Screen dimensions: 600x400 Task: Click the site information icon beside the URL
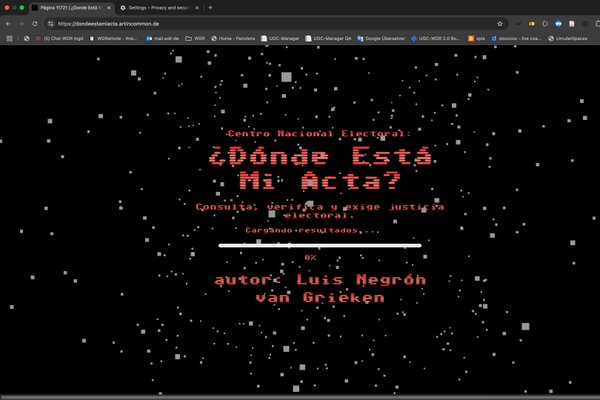coord(50,23)
